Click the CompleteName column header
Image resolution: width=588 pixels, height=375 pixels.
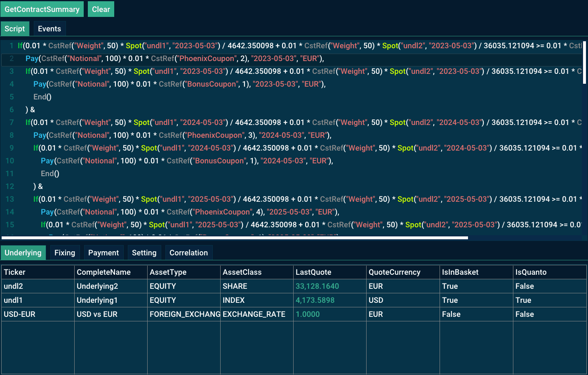pyautogui.click(x=111, y=272)
